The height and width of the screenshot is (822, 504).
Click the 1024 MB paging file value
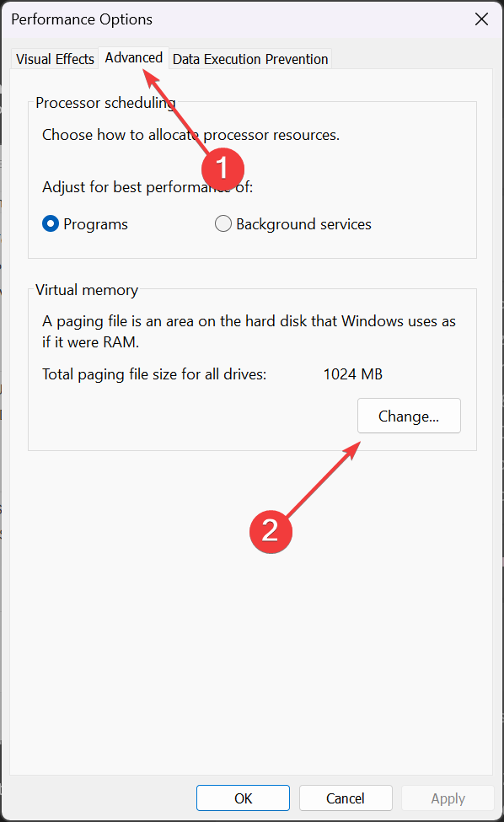[x=353, y=374]
